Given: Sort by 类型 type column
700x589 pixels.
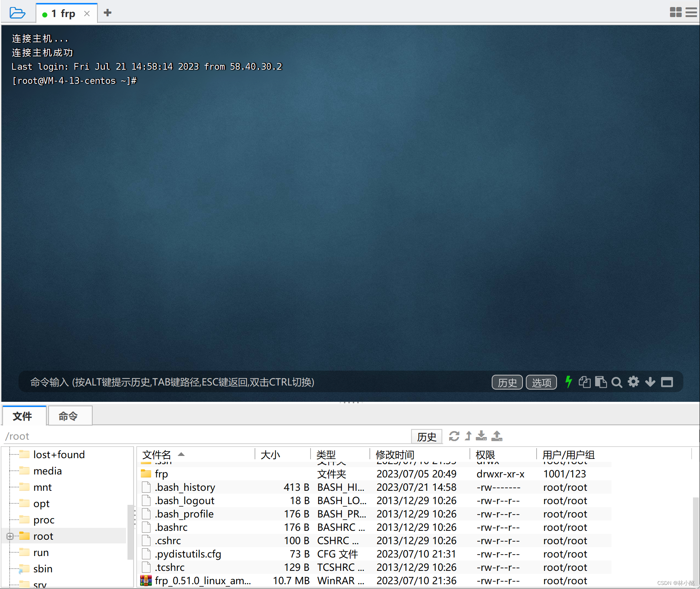Looking at the screenshot, I should click(x=340, y=454).
